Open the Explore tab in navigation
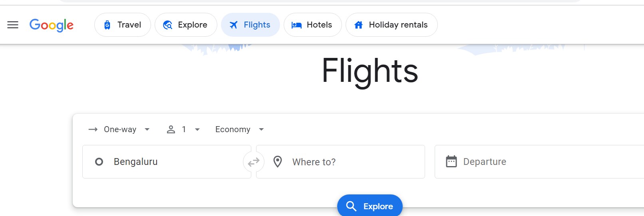Screen dimensions: 644x216 [x=186, y=25]
